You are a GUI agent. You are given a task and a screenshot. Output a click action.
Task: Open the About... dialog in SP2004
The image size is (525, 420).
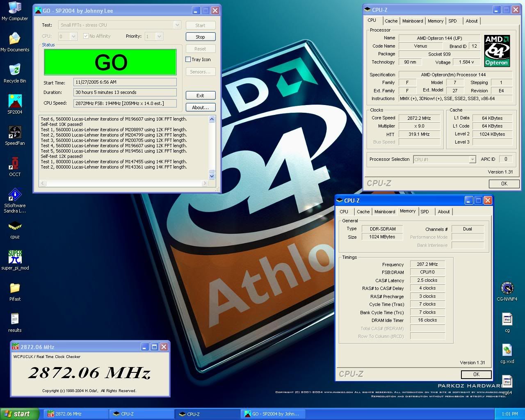(200, 107)
